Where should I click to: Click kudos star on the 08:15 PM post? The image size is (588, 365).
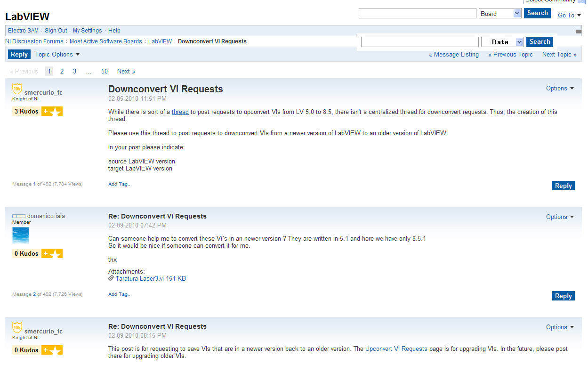(x=52, y=350)
